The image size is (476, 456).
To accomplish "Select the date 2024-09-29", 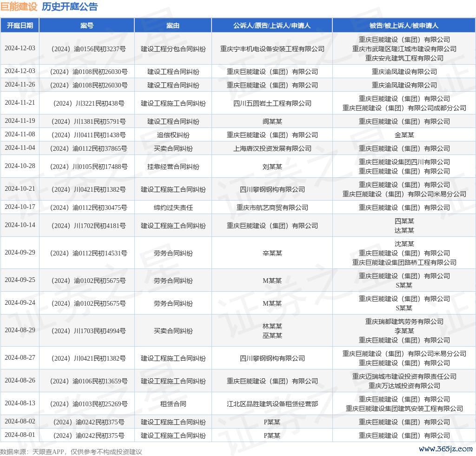I will [20, 253].
